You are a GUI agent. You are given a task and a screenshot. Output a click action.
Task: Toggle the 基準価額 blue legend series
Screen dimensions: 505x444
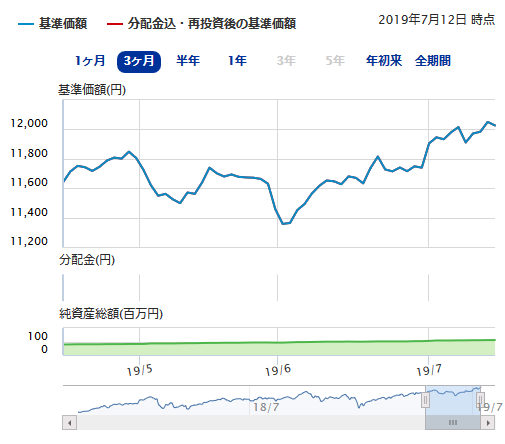point(53,24)
